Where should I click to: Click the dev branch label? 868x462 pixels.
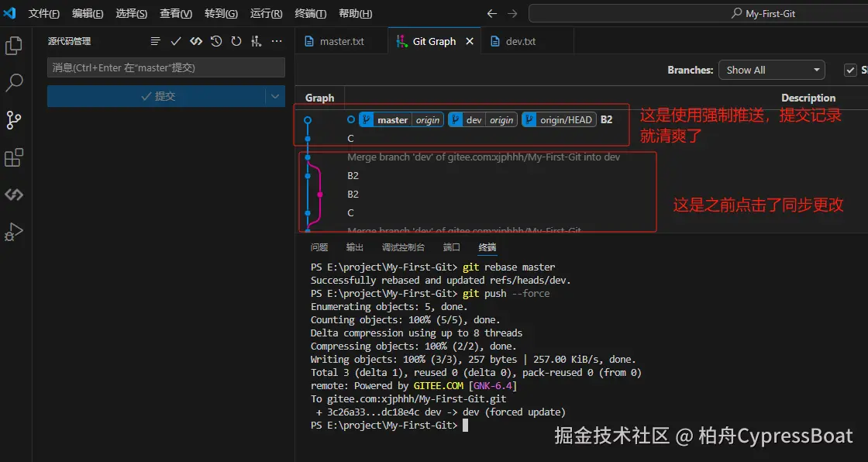pos(474,119)
